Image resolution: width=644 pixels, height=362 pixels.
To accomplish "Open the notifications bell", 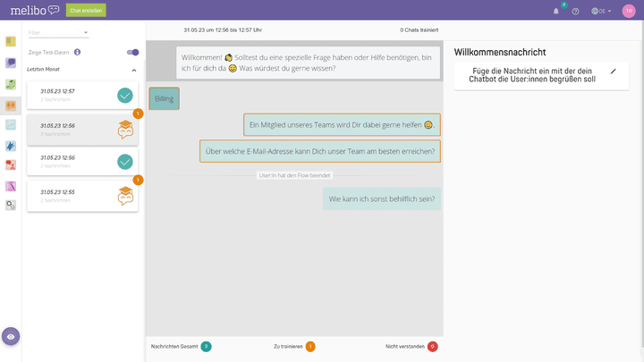I will (555, 11).
